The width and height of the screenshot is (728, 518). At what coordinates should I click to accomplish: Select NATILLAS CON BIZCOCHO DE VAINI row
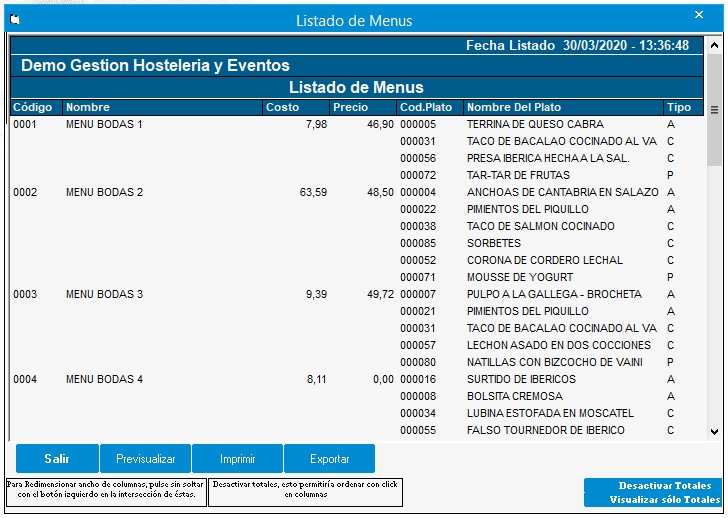point(554,362)
